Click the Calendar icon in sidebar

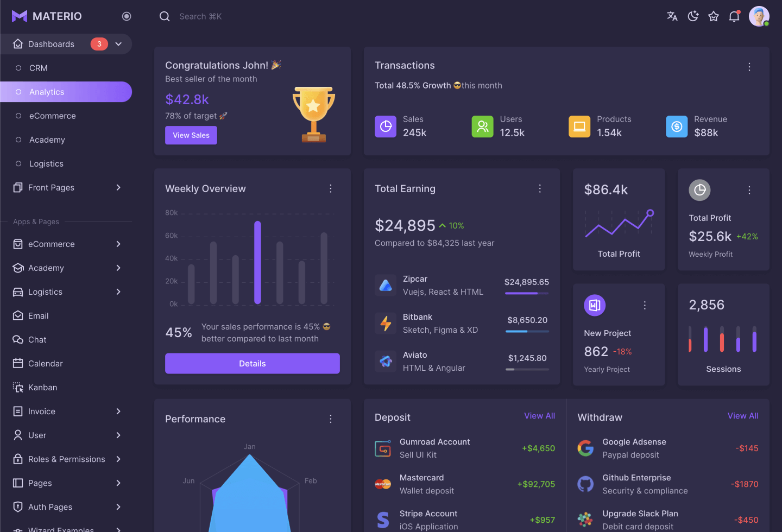[18, 363]
